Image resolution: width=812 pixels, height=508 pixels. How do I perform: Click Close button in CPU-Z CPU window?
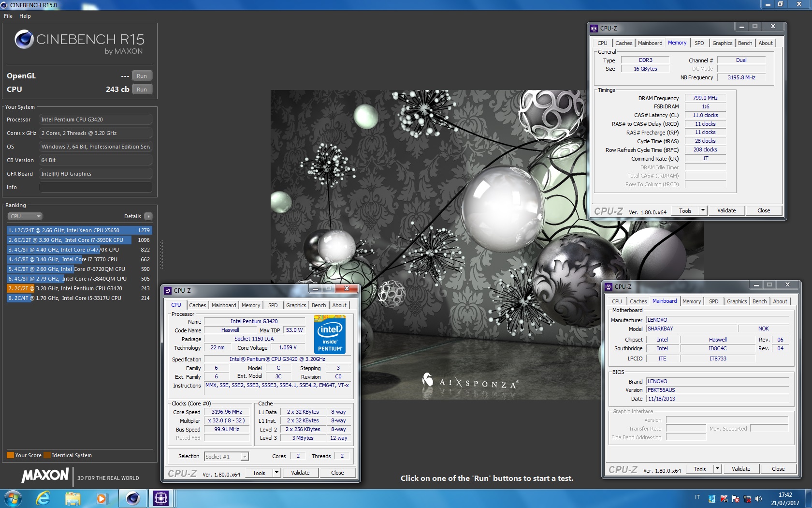337,473
